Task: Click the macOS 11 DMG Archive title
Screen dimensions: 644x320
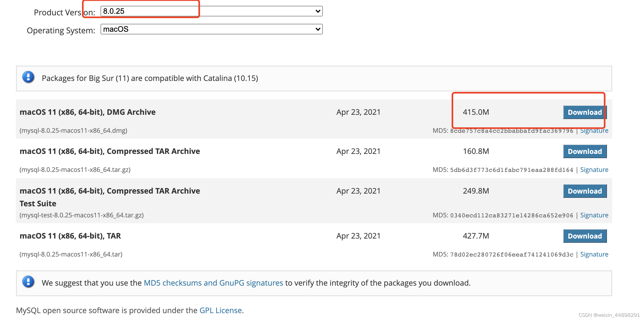Action: pos(88,112)
